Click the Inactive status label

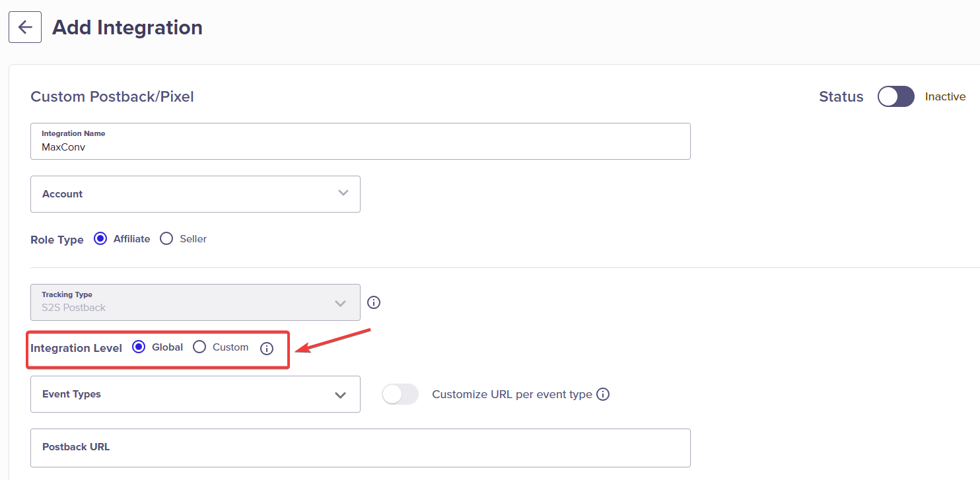tap(945, 96)
